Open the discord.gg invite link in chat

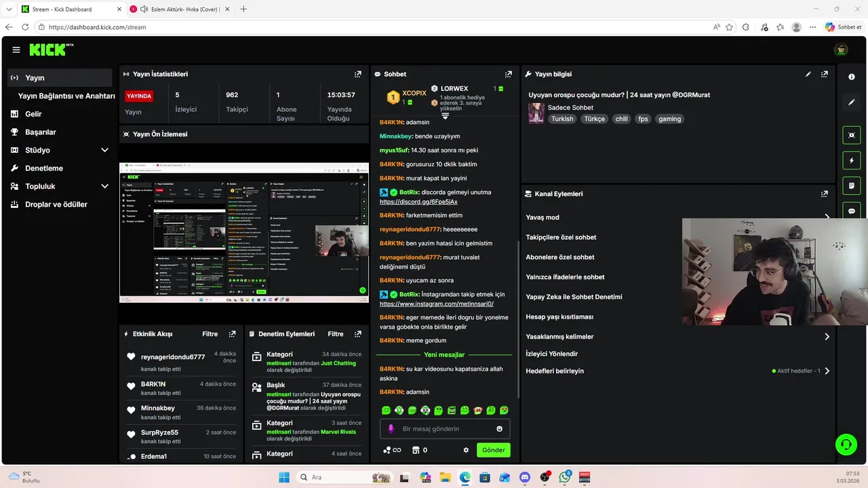pyautogui.click(x=418, y=202)
